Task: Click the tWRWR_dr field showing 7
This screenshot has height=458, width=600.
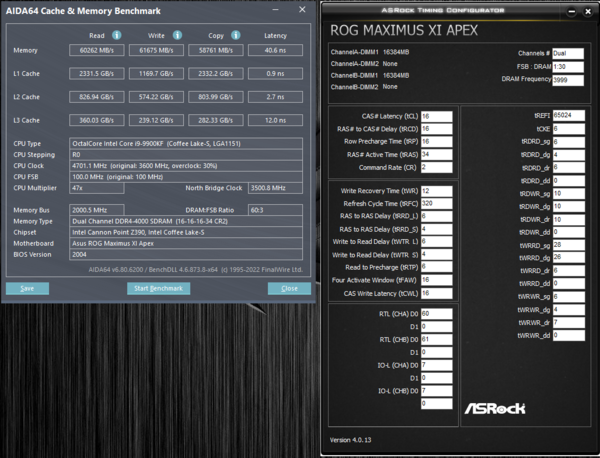Action: (569, 323)
